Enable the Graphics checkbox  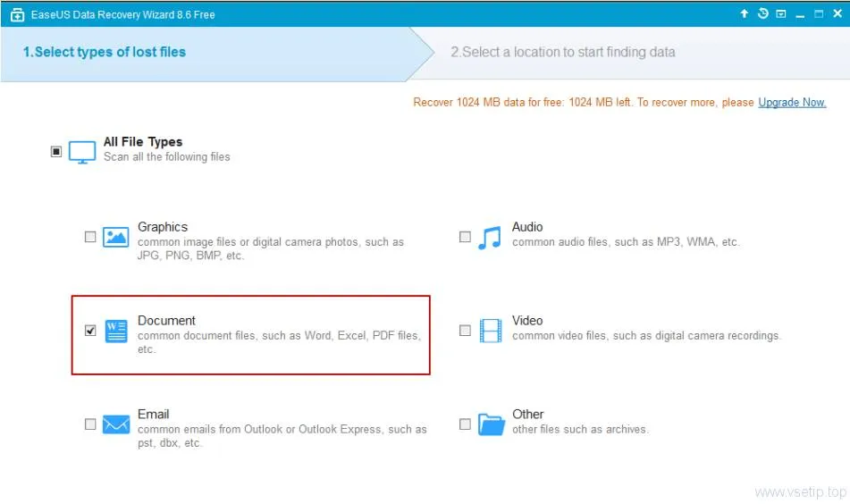(x=90, y=237)
